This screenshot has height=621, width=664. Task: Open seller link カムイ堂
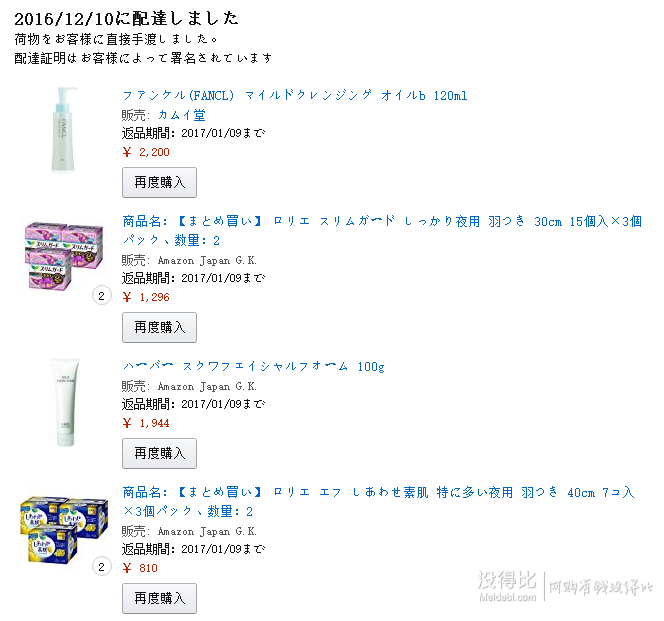[182, 115]
